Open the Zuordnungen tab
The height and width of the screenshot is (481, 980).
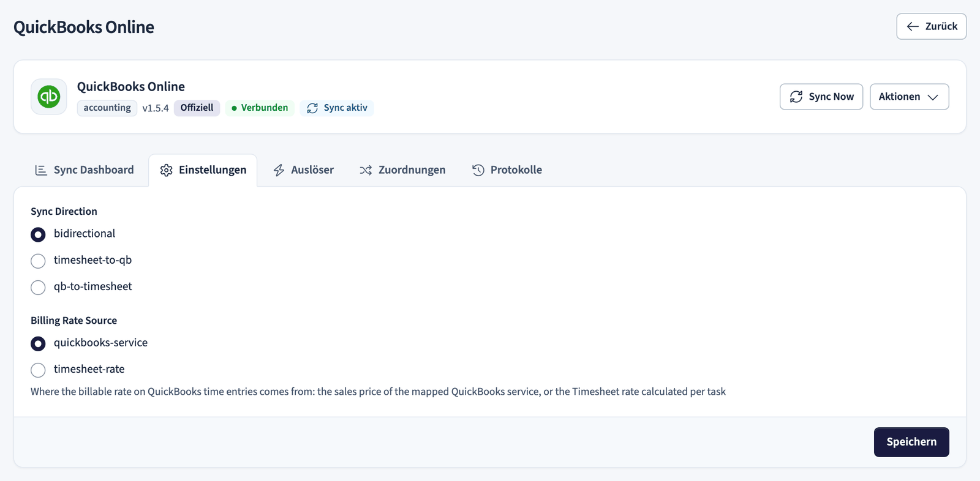(x=403, y=170)
